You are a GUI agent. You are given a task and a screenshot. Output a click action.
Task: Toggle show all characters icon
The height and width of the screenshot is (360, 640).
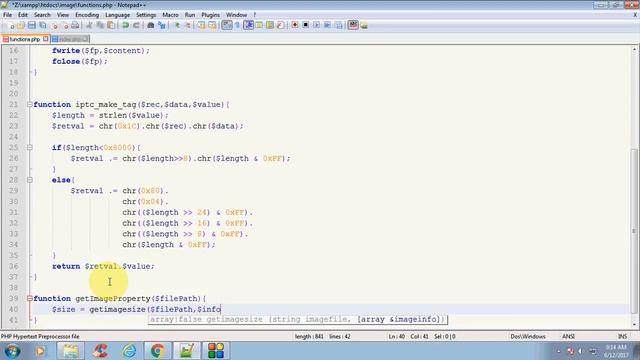click(238, 25)
